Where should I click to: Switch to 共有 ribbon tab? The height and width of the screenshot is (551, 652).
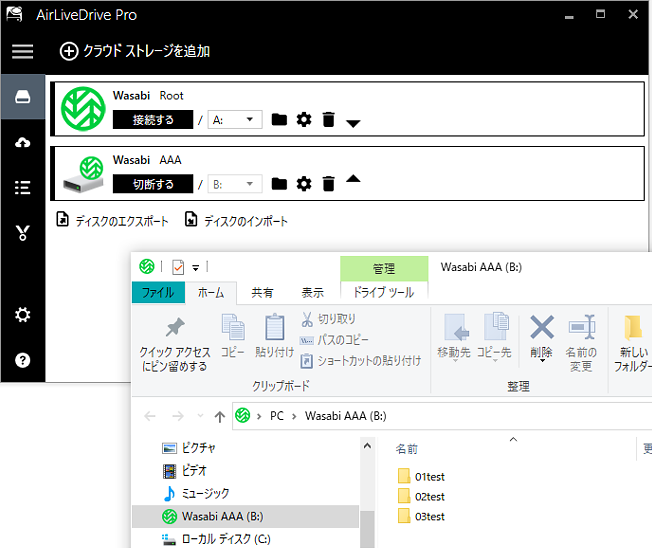(262, 293)
